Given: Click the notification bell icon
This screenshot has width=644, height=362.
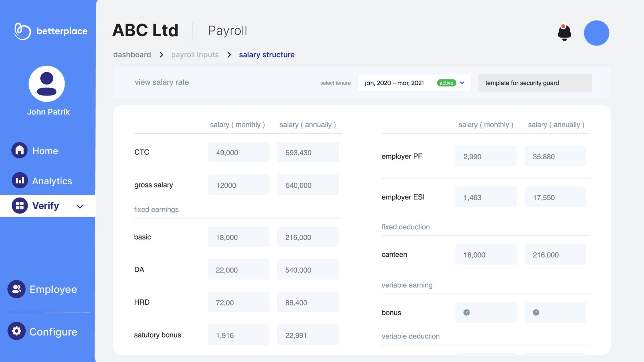Looking at the screenshot, I should (564, 32).
